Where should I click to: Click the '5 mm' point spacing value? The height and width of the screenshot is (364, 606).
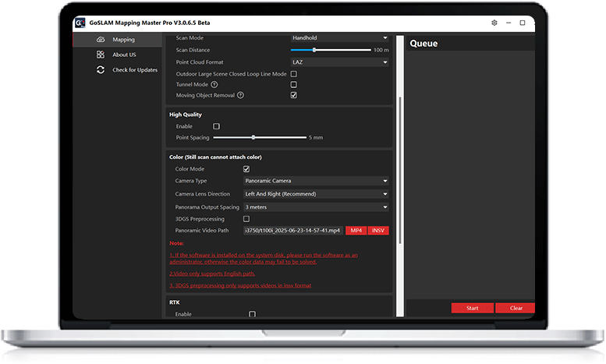tap(316, 137)
